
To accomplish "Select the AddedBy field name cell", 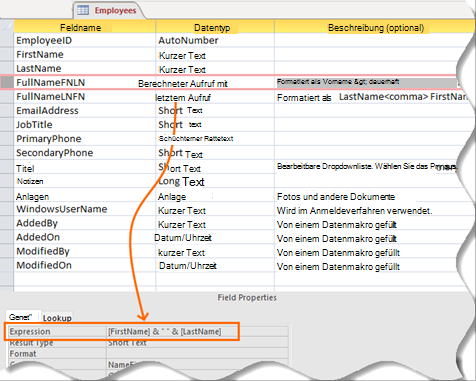I will 84,223.
